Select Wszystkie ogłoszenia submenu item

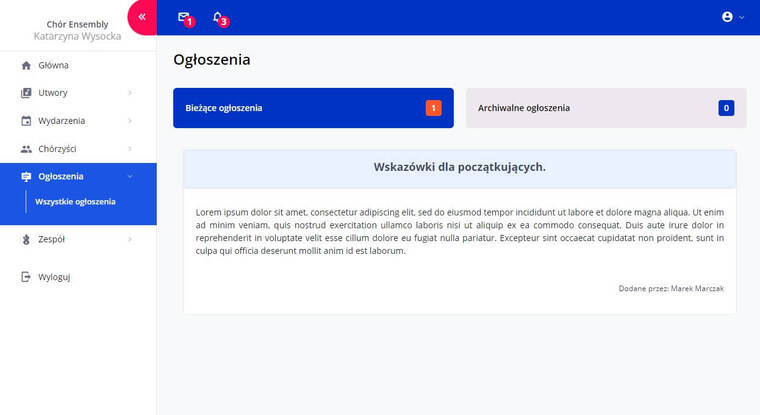pyautogui.click(x=75, y=202)
